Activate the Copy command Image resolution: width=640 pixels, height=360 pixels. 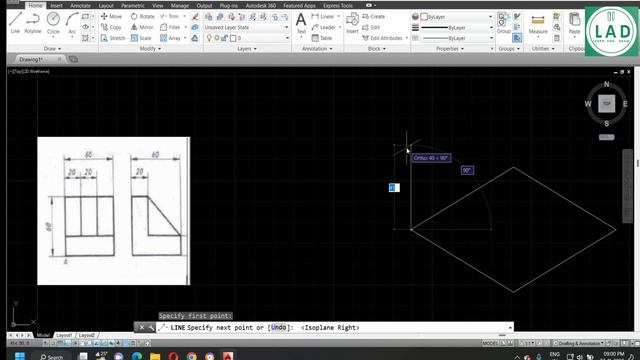click(111, 27)
